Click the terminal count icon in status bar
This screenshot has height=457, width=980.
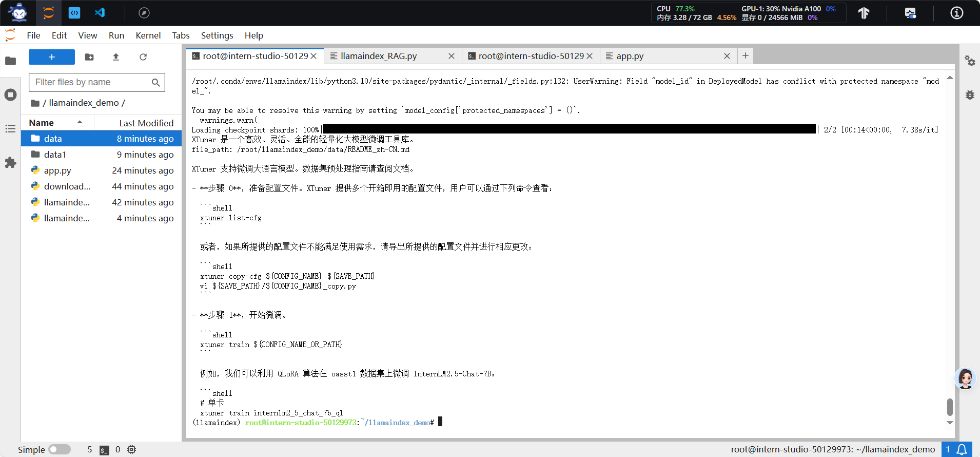tap(104, 450)
